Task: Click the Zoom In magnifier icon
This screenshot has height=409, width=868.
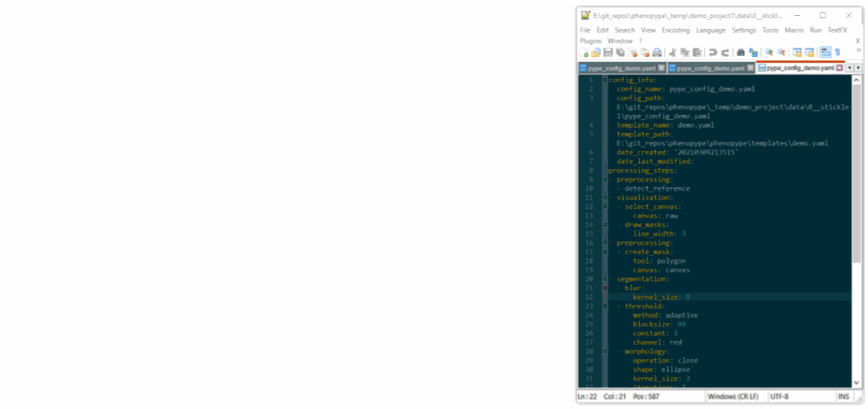Action: [769, 53]
